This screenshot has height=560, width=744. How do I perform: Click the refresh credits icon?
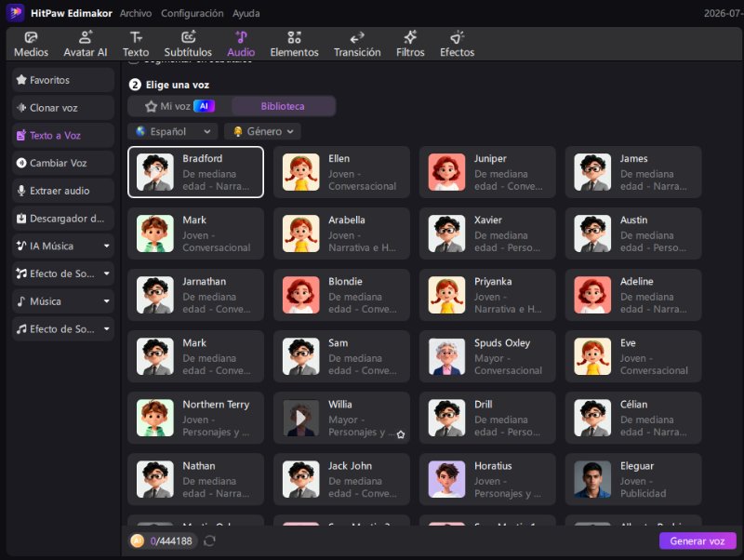210,540
